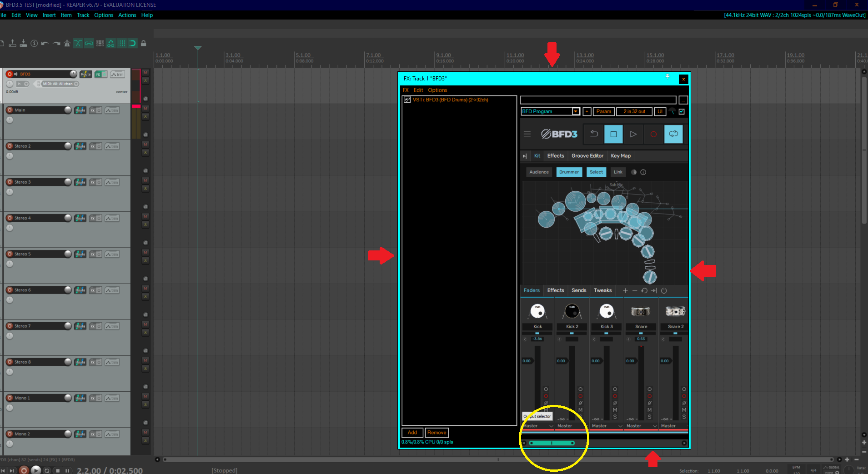This screenshot has height=474, width=868.
Task: Open the Track menu in REAPER
Action: (x=83, y=15)
